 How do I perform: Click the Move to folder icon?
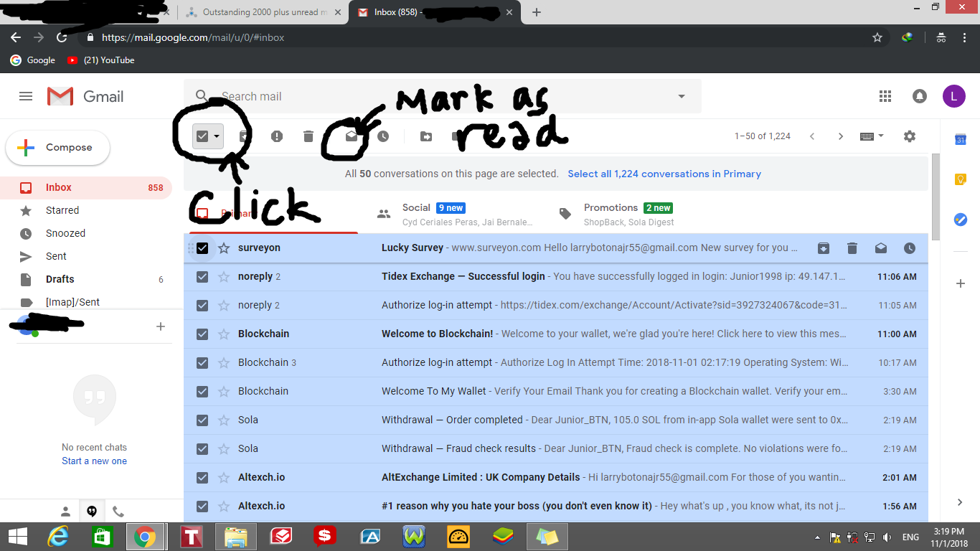[426, 136]
